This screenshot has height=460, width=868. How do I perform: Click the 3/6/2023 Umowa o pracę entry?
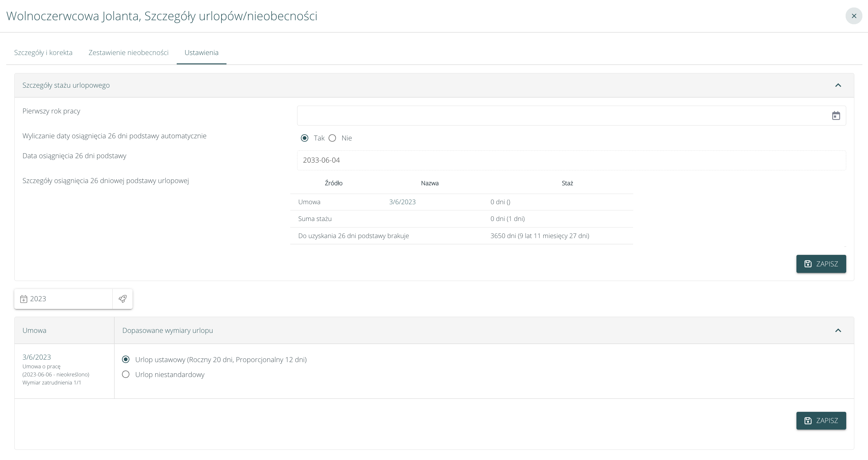pyautogui.click(x=37, y=357)
